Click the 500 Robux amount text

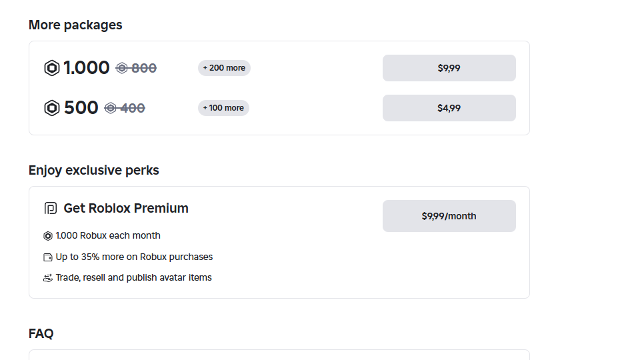[81, 108]
